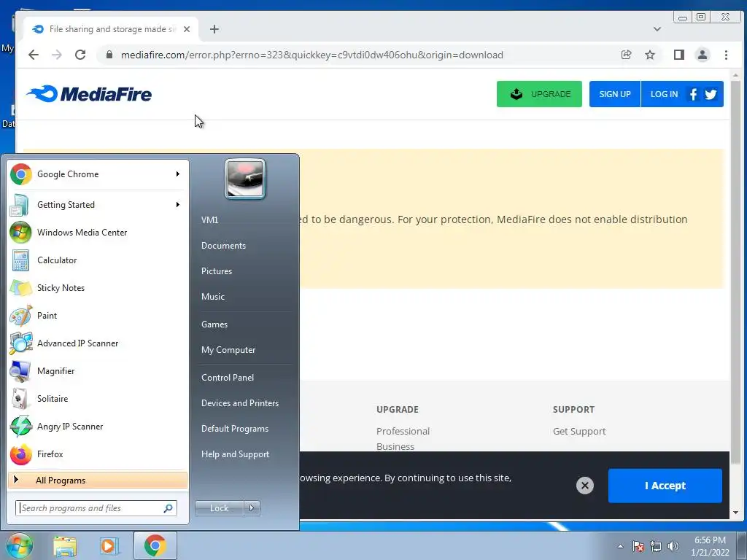Accept cookies with I Accept button
The width and height of the screenshot is (747, 560).
tap(665, 486)
